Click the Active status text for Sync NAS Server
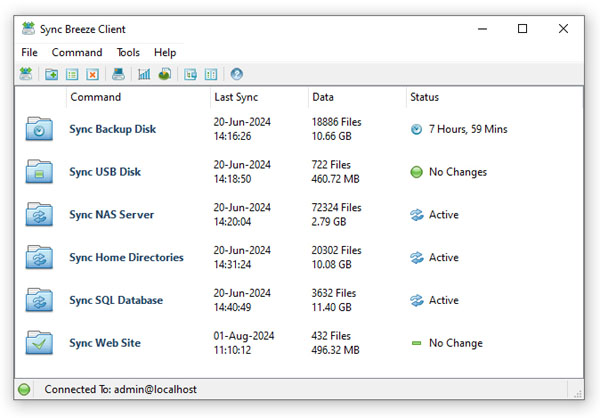Image resolution: width=600 pixels, height=418 pixels. coord(443,215)
